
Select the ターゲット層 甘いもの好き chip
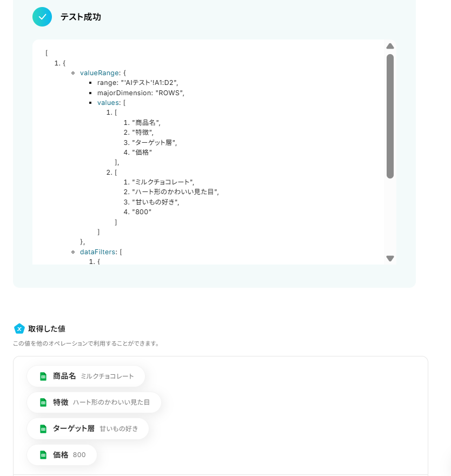click(88, 428)
